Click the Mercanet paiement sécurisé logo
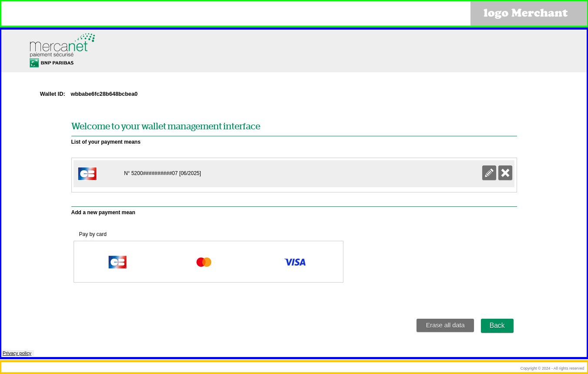 click(61, 45)
